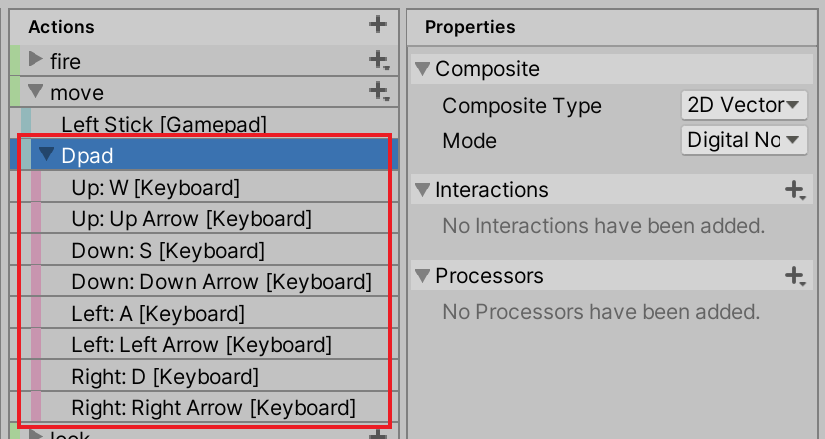The image size is (825, 439).
Task: Add a binding to the fire action
Action: 377,61
